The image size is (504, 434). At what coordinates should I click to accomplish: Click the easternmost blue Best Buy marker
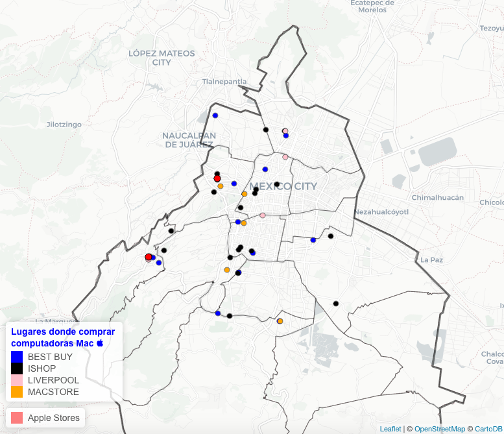(x=313, y=240)
